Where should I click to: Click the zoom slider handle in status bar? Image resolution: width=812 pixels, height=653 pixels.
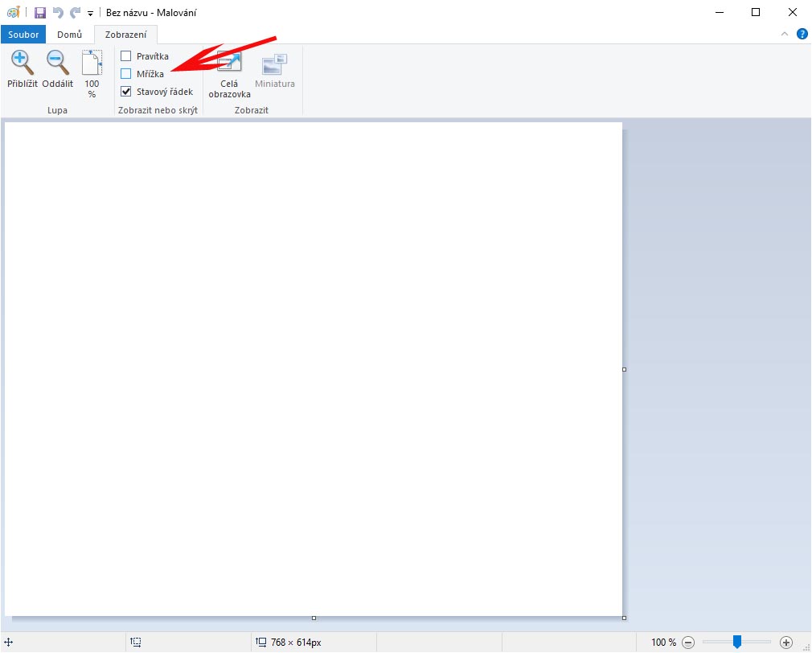[736, 642]
